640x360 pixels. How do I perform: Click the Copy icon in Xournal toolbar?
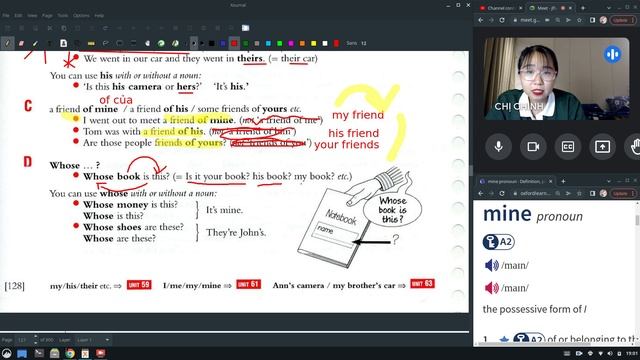(64, 28)
